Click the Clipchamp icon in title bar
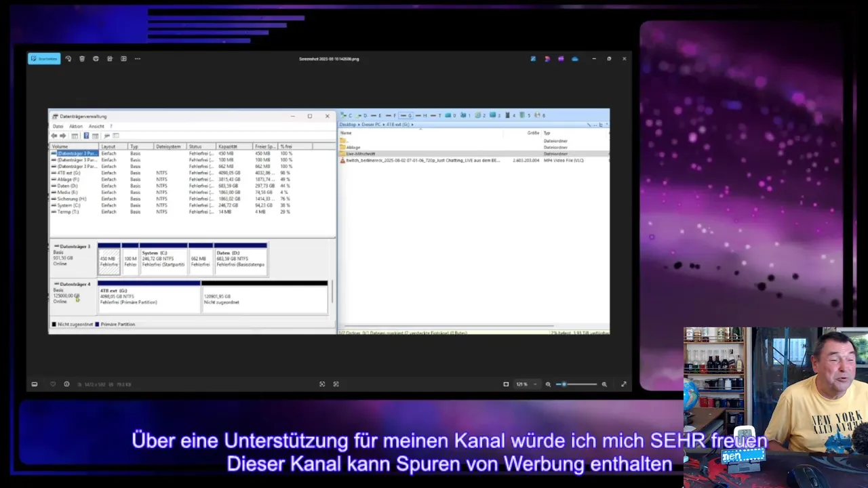This screenshot has height=488, width=868. click(561, 59)
